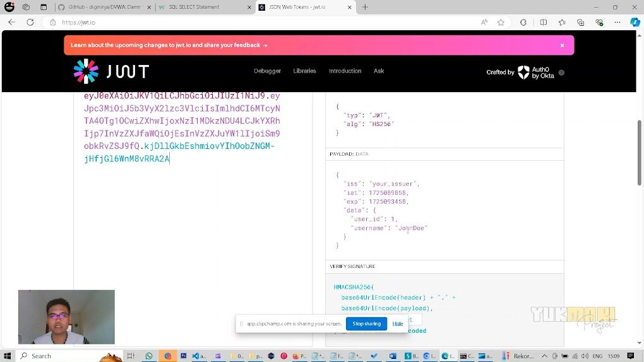
Task: Reload the jwt.io page
Action: tap(30, 22)
